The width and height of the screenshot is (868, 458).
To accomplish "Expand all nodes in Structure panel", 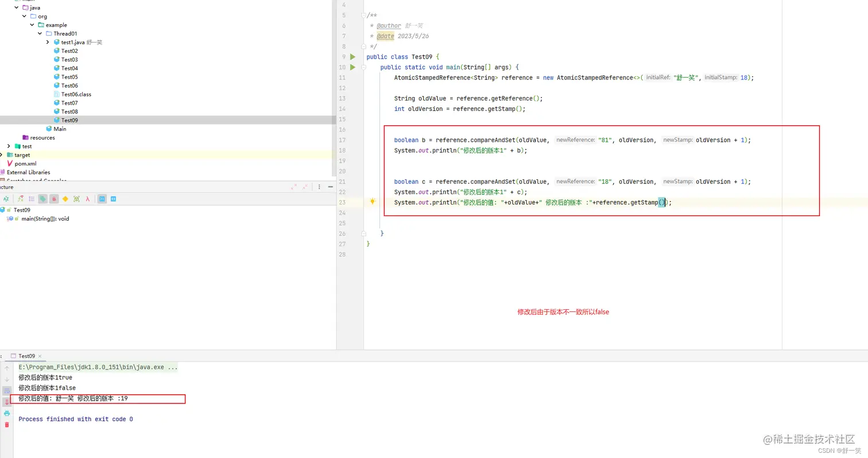I will coord(294,187).
